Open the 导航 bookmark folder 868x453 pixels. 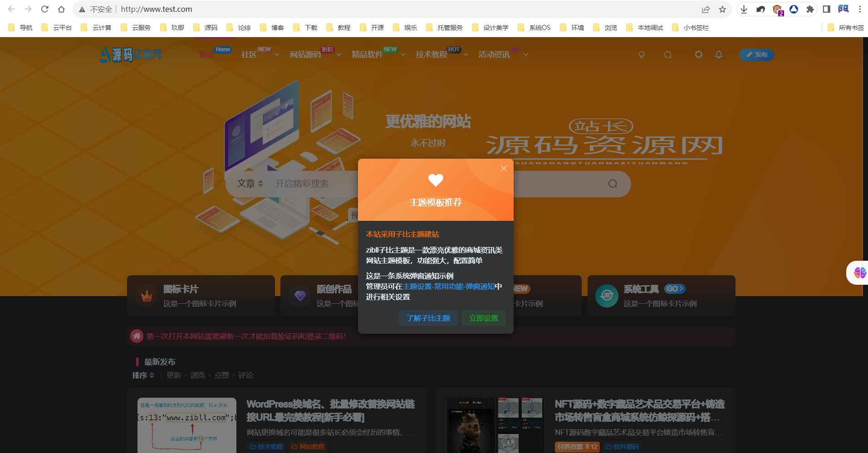20,28
